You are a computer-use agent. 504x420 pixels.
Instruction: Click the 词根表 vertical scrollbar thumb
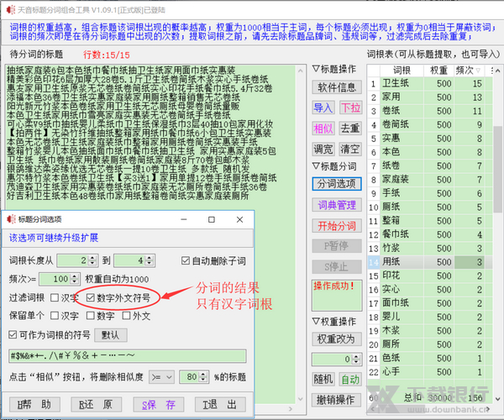497,169
